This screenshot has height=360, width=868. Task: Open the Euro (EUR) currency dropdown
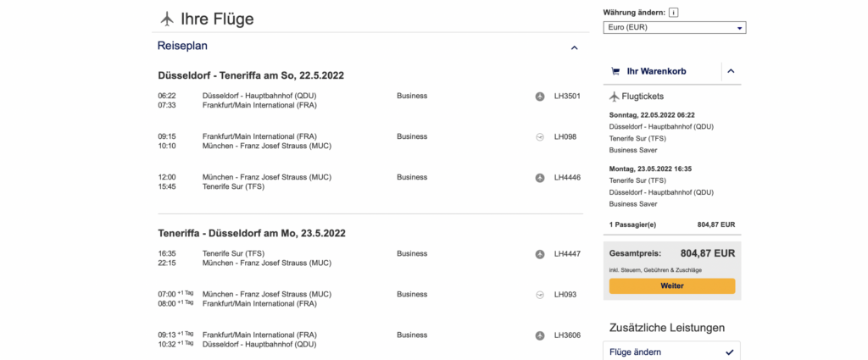click(674, 28)
